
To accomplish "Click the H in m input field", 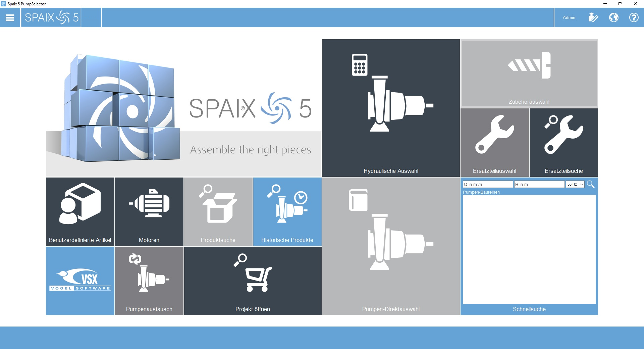I will pos(539,184).
